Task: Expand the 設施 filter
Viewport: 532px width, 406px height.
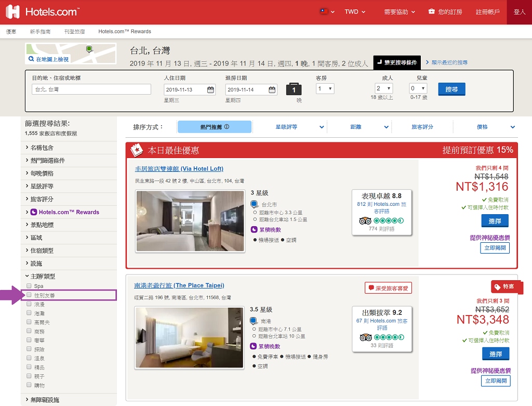Action: pyautogui.click(x=69, y=264)
